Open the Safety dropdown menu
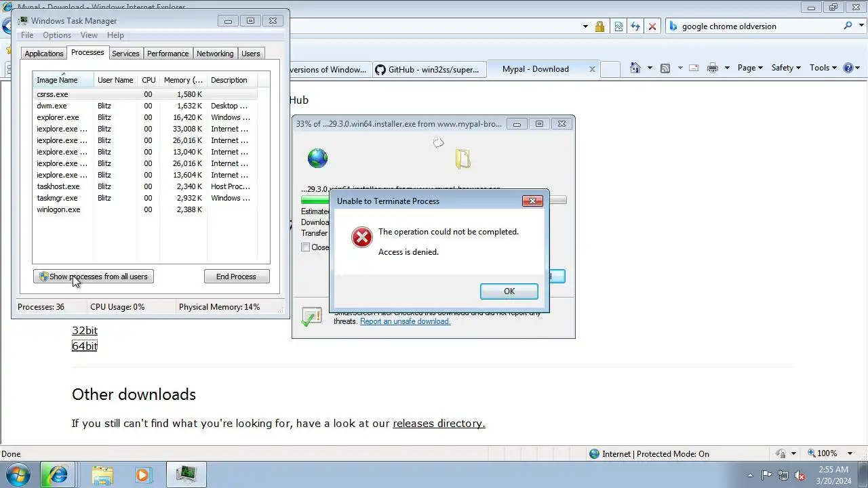The width and height of the screenshot is (868, 488). [786, 68]
